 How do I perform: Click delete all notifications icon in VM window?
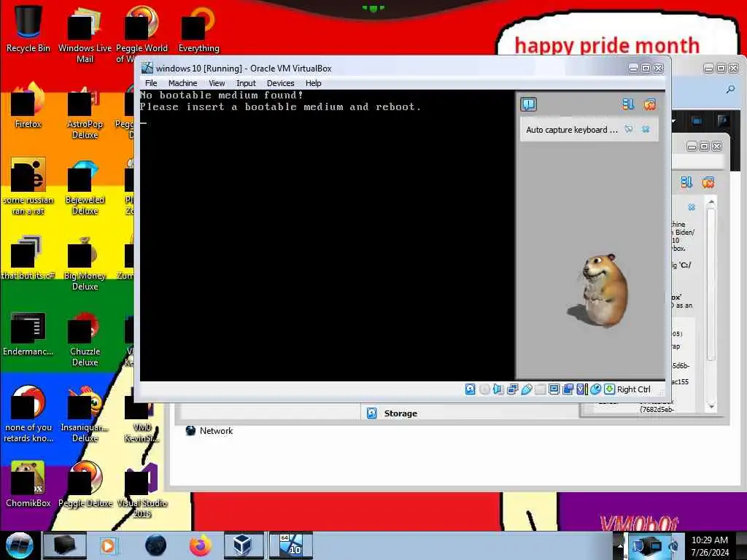649,104
